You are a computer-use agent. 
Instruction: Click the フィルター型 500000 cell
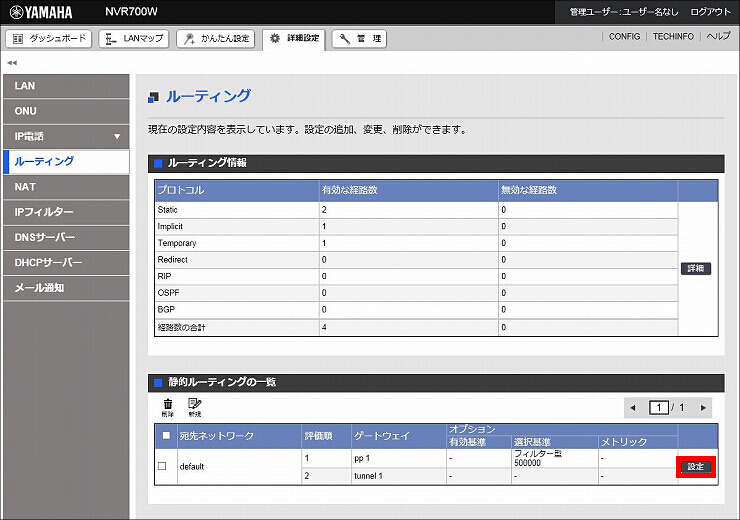point(555,458)
